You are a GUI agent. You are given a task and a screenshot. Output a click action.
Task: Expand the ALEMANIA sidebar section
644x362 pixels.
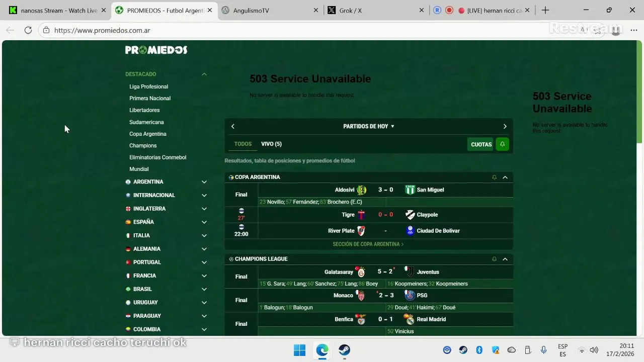click(x=204, y=249)
